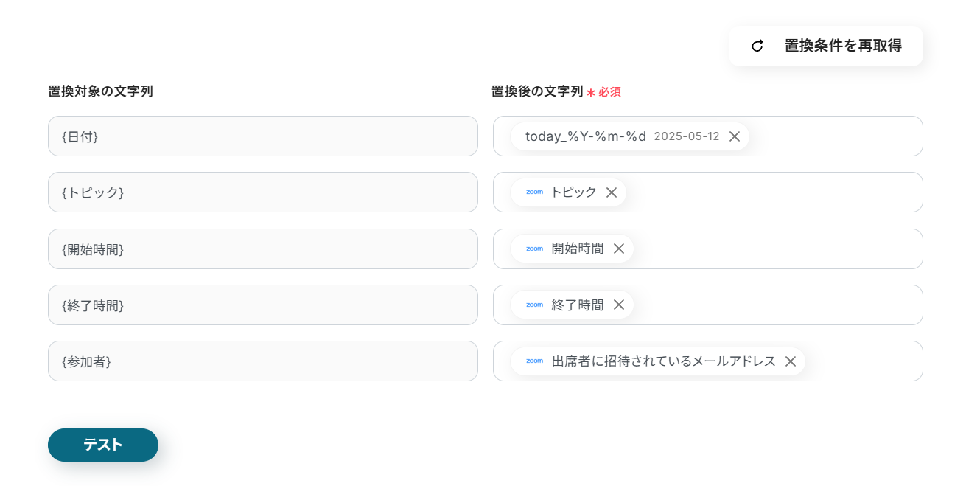Click the Zoom icon on 出席者 email tag
The image size is (980, 486).
[534, 361]
